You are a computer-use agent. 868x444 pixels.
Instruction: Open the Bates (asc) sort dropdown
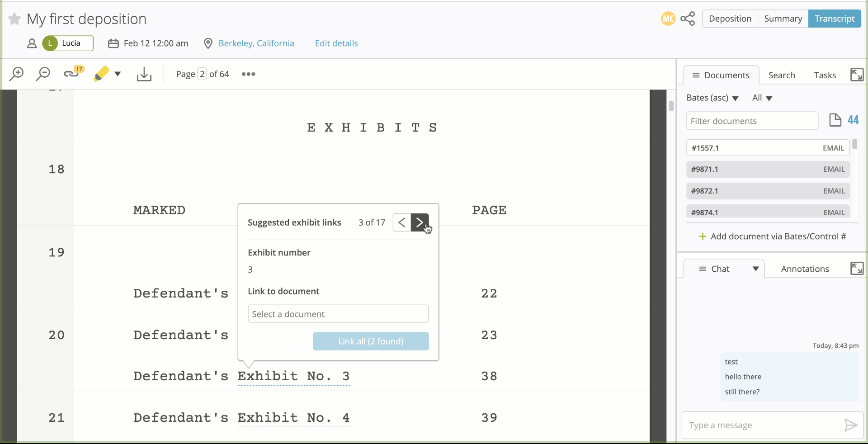(x=712, y=98)
